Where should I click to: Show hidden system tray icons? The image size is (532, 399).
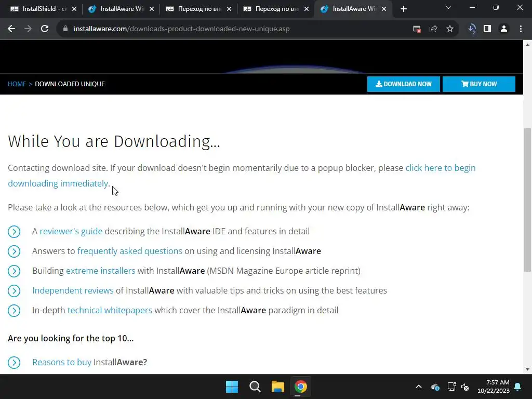tap(419, 387)
